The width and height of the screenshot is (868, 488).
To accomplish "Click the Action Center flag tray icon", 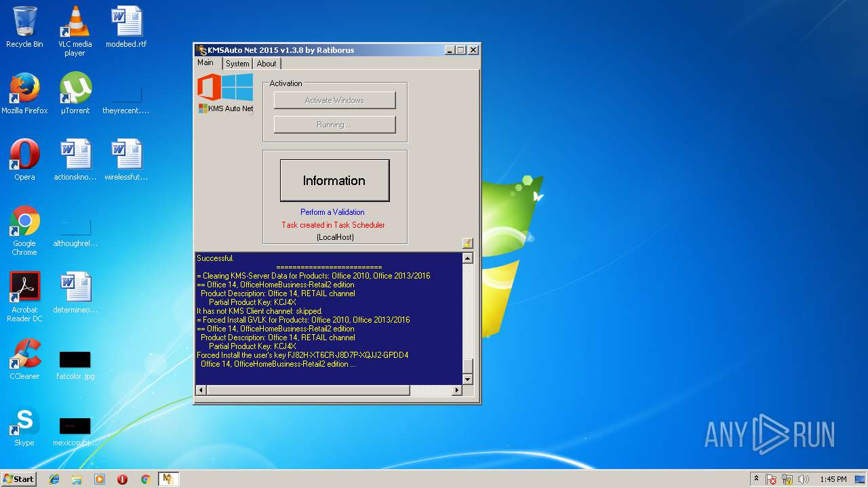I will [x=772, y=479].
